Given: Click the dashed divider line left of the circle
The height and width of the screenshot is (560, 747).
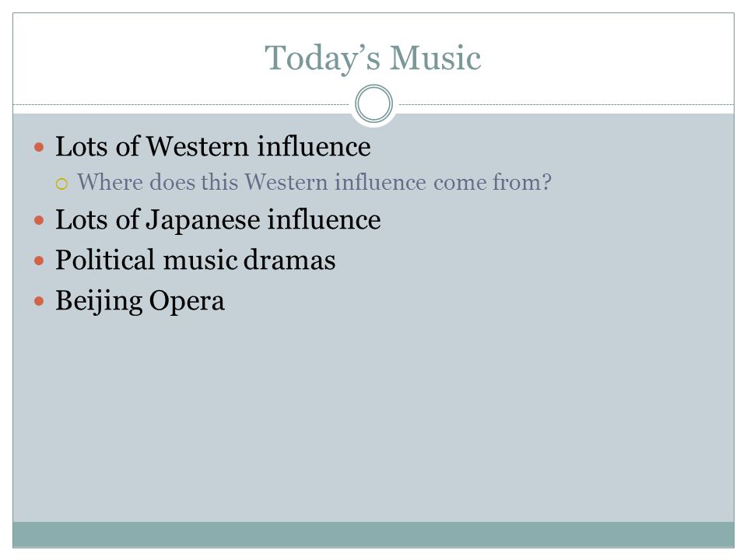Looking at the screenshot, I should pos(181,104).
